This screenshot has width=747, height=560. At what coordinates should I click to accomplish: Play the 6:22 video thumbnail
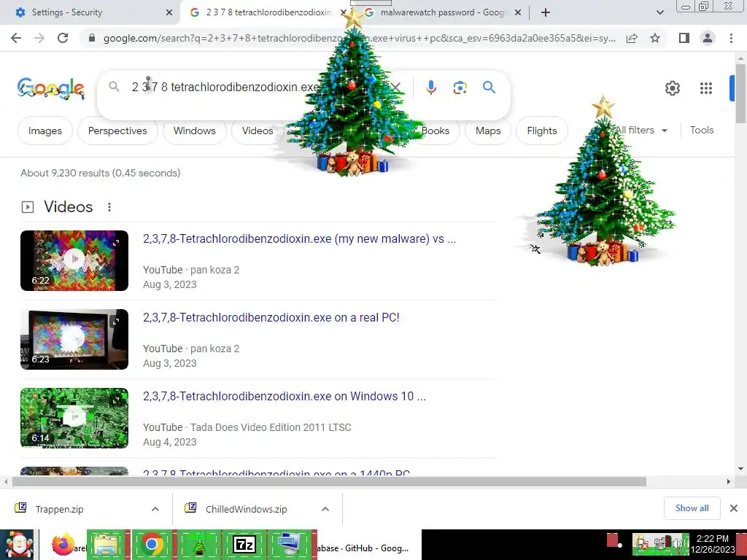[x=74, y=260]
